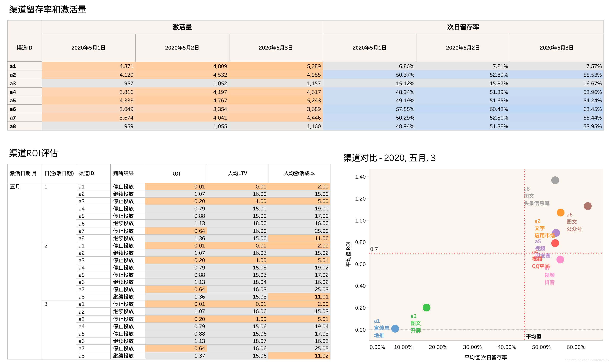This screenshot has width=611, height=364.
Task: Select 2020年5月2日 header under 激活量
Action: click(182, 48)
